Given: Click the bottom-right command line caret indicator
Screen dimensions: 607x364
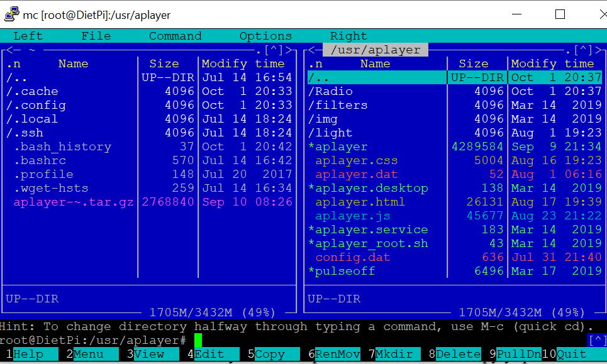Looking at the screenshot, I should (x=596, y=340).
